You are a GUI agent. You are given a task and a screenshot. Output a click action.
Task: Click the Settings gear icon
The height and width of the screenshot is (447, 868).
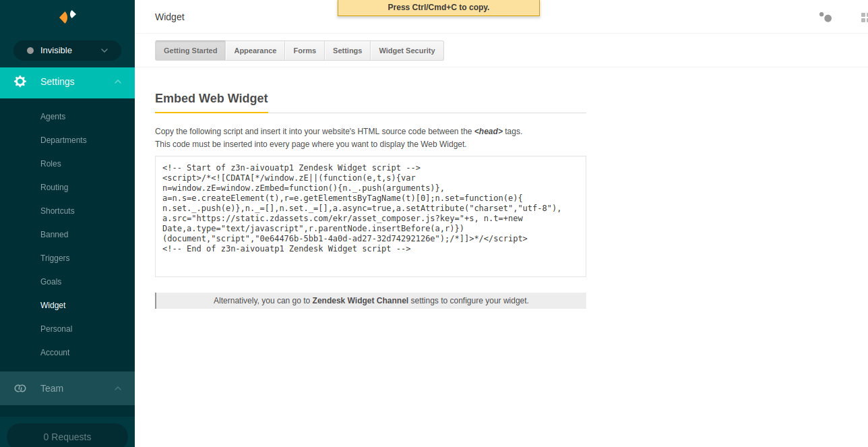pyautogui.click(x=20, y=82)
